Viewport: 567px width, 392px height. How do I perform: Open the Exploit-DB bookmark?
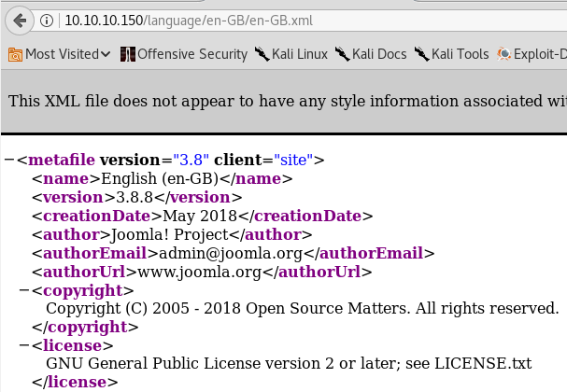click(532, 54)
